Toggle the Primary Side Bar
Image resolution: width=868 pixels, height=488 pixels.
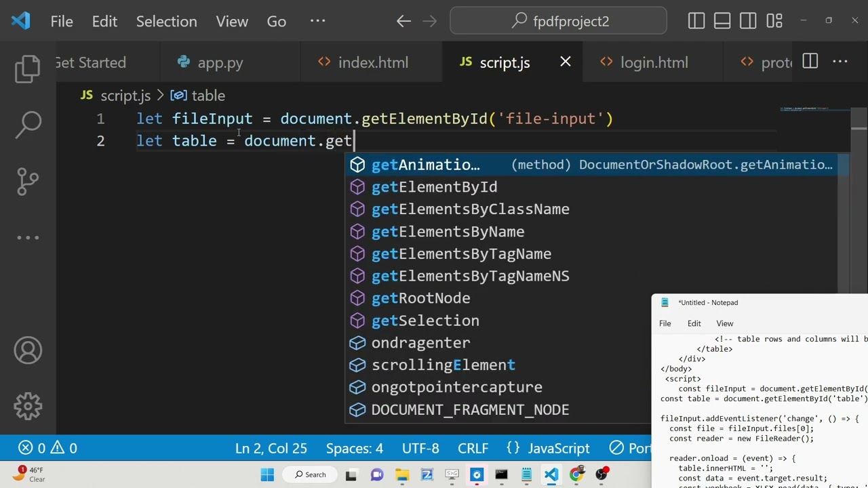point(696,21)
